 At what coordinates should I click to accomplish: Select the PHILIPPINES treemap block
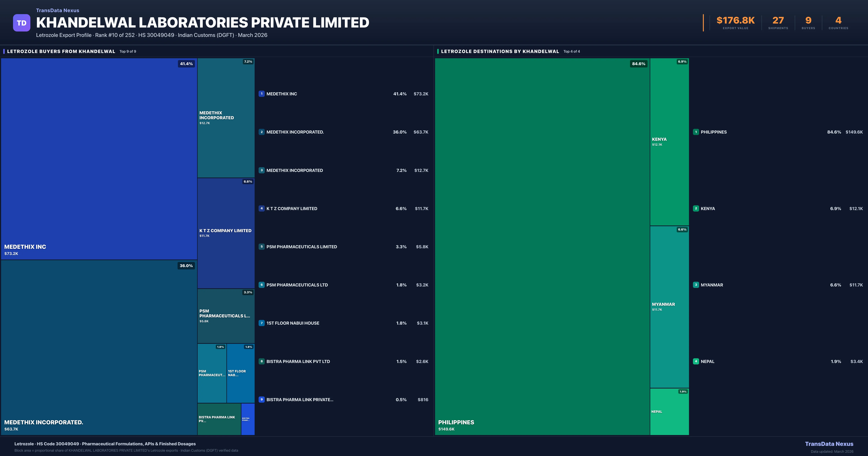point(542,246)
